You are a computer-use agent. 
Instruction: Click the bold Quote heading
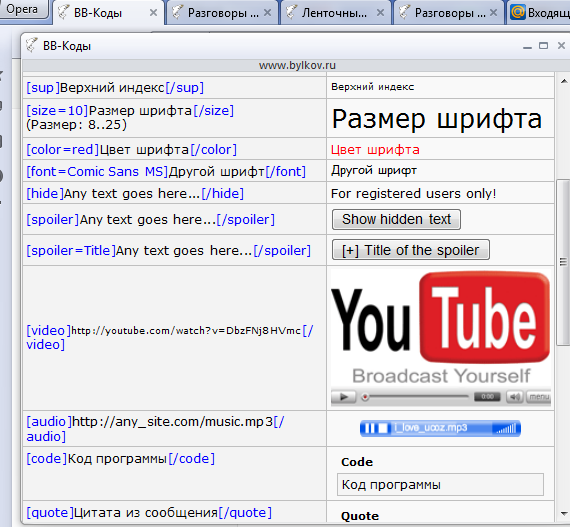coord(360,516)
